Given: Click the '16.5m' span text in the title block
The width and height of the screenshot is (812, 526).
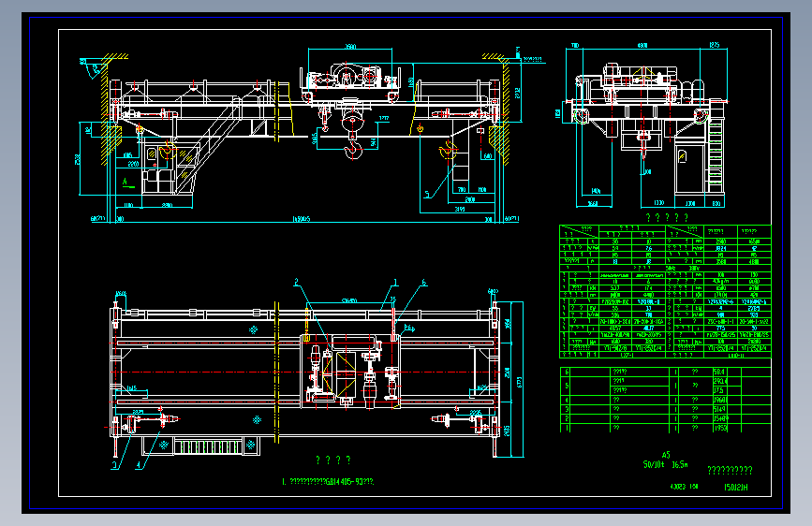Looking at the screenshot, I should coord(680,464).
